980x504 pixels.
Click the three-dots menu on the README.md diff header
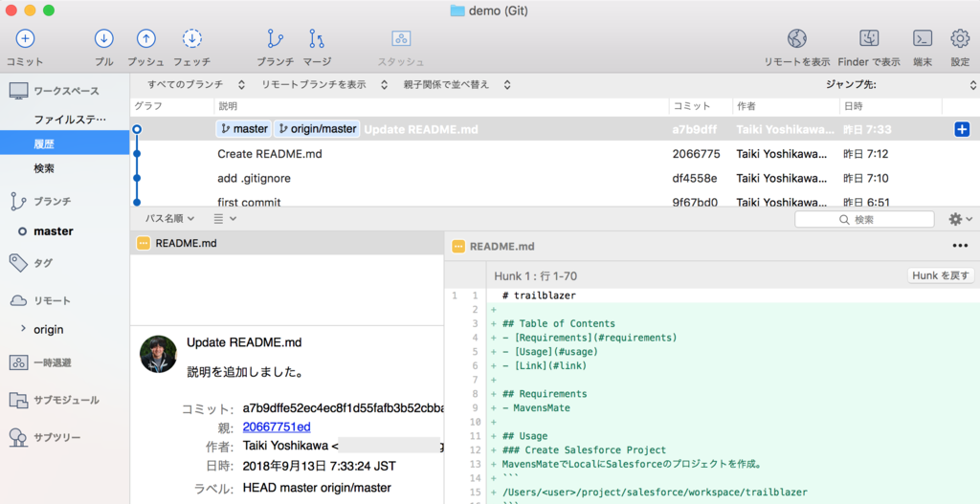(x=960, y=246)
